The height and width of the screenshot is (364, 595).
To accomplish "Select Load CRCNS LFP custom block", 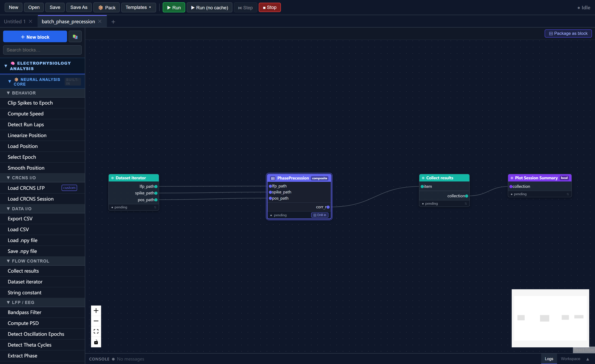I will click(x=42, y=188).
